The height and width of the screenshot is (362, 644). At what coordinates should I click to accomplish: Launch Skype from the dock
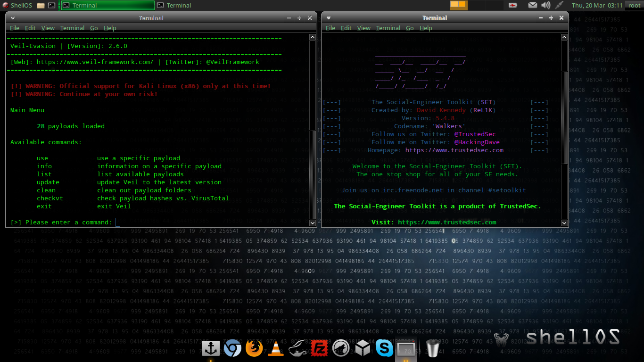(x=384, y=349)
